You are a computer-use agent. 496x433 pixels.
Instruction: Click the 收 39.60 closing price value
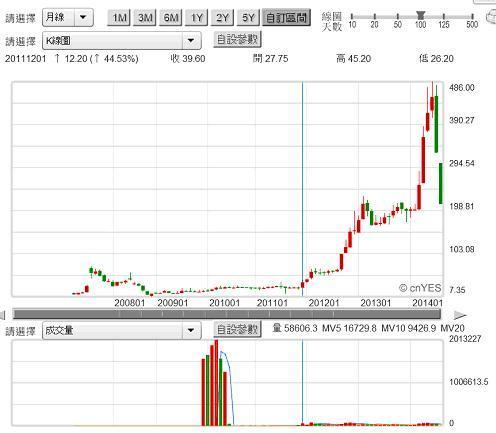pos(188,59)
